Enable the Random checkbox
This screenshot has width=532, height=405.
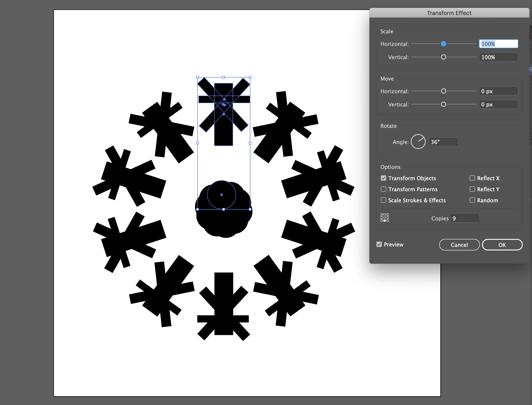472,200
